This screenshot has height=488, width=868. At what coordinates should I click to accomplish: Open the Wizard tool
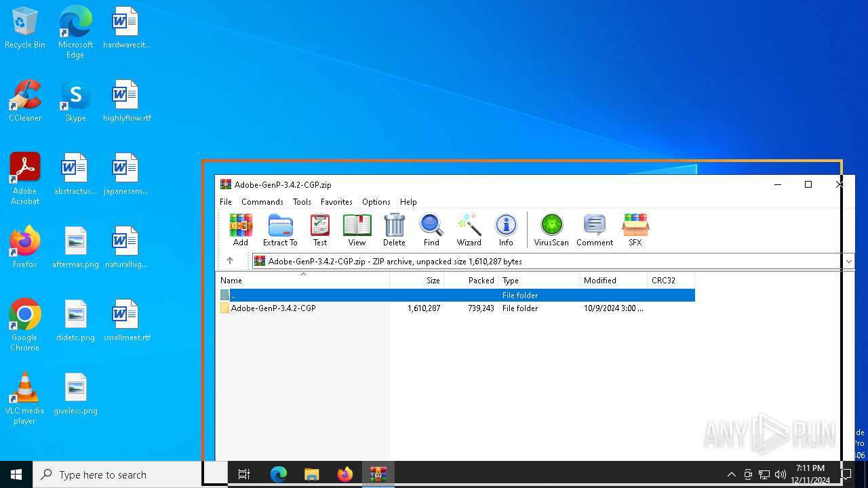469,230
